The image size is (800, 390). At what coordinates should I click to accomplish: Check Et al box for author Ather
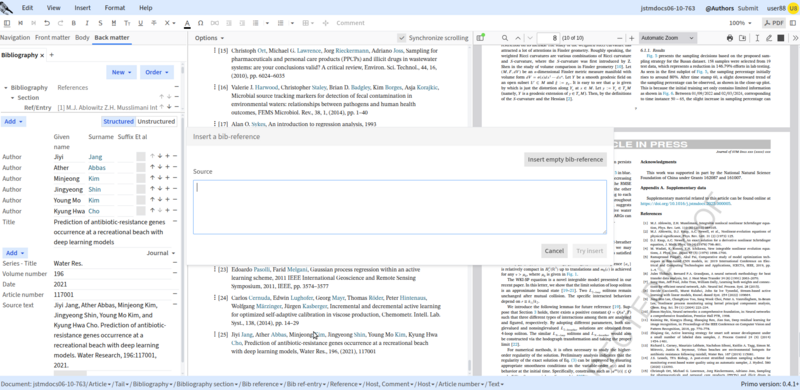coord(141,167)
